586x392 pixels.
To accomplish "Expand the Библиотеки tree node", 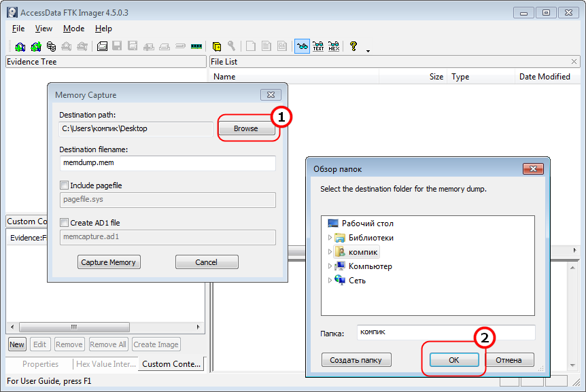I will pos(330,237).
